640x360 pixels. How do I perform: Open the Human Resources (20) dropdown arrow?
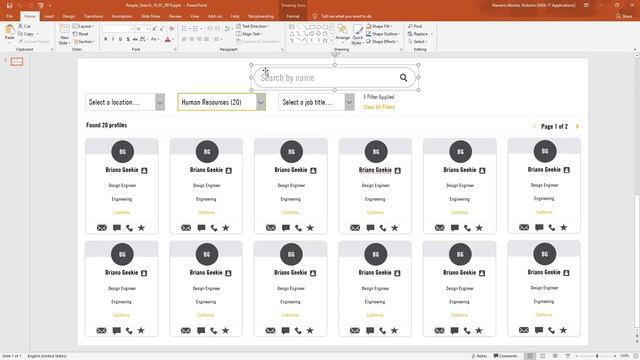click(261, 102)
